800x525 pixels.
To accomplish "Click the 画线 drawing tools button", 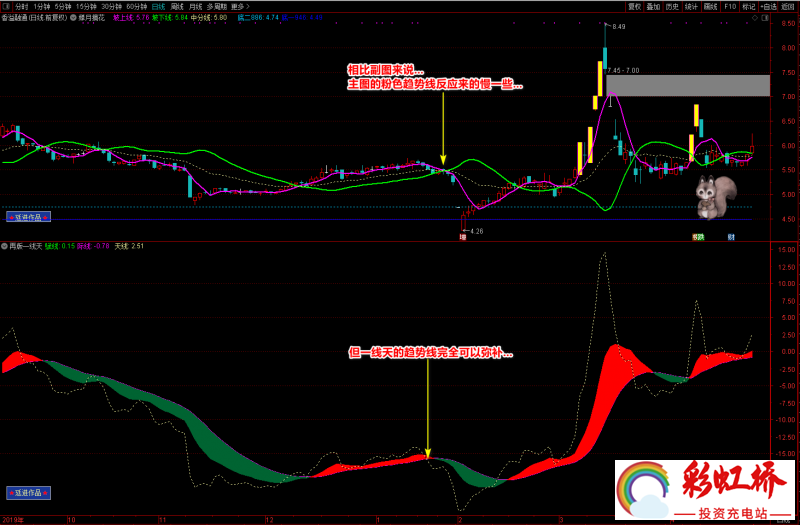I will coord(710,7).
